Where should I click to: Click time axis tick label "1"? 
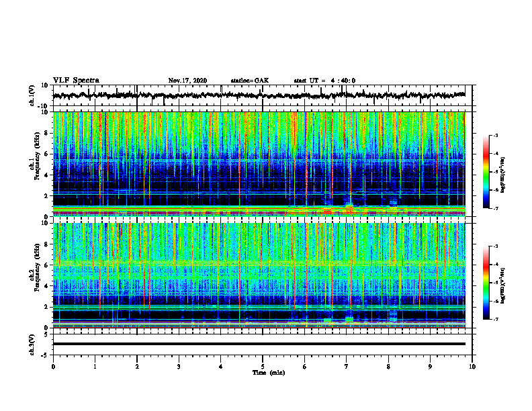pos(95,367)
